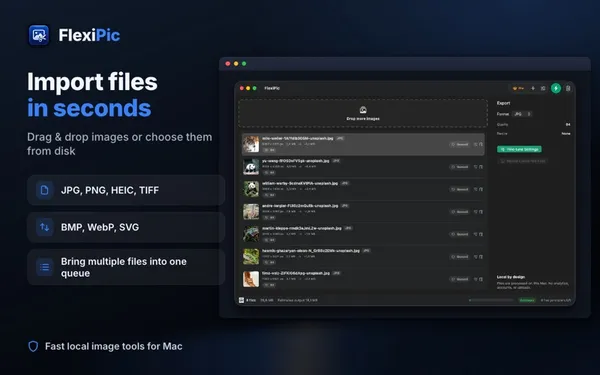Click the green Fine-tune Settings button

point(519,149)
